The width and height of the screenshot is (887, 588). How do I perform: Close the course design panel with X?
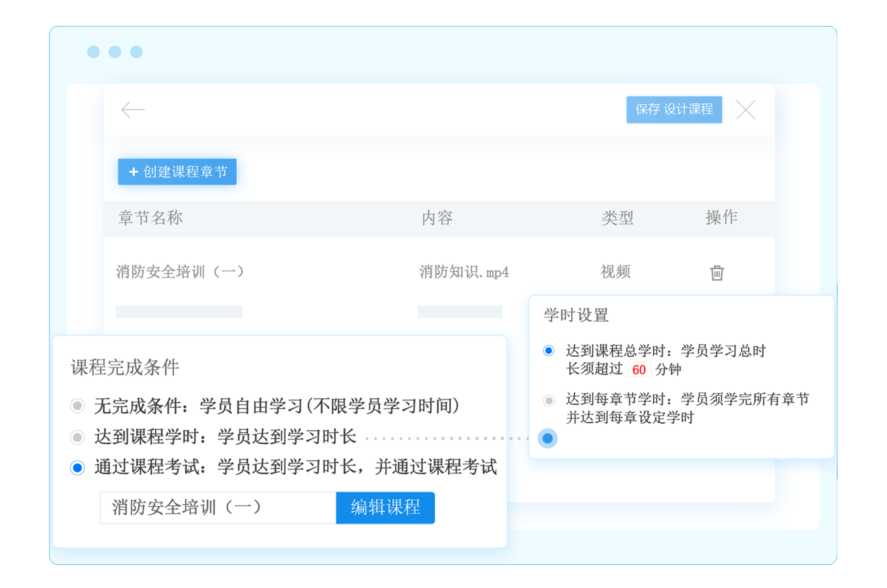(746, 110)
